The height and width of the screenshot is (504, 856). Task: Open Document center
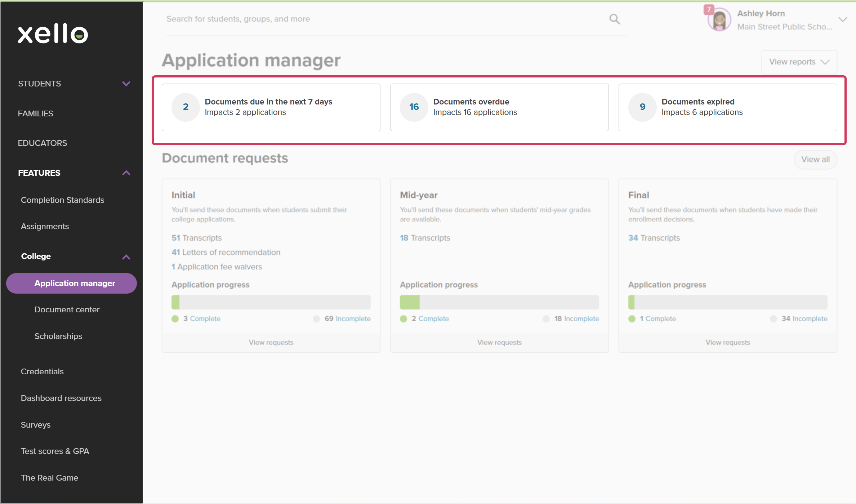(x=67, y=309)
